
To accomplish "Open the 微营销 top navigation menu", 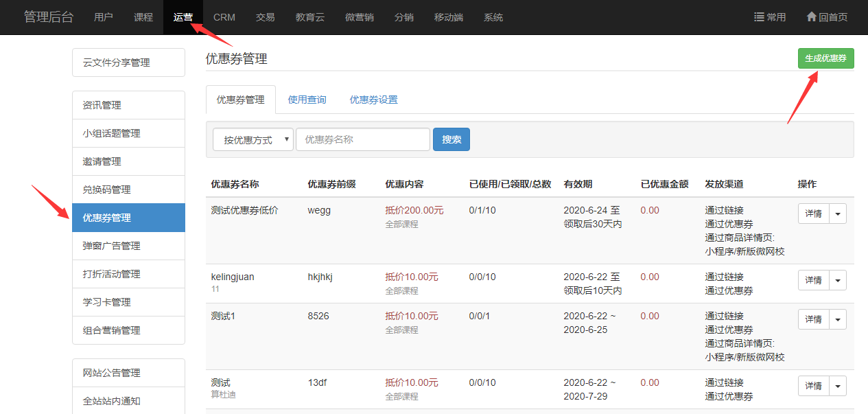I will 359,17.
